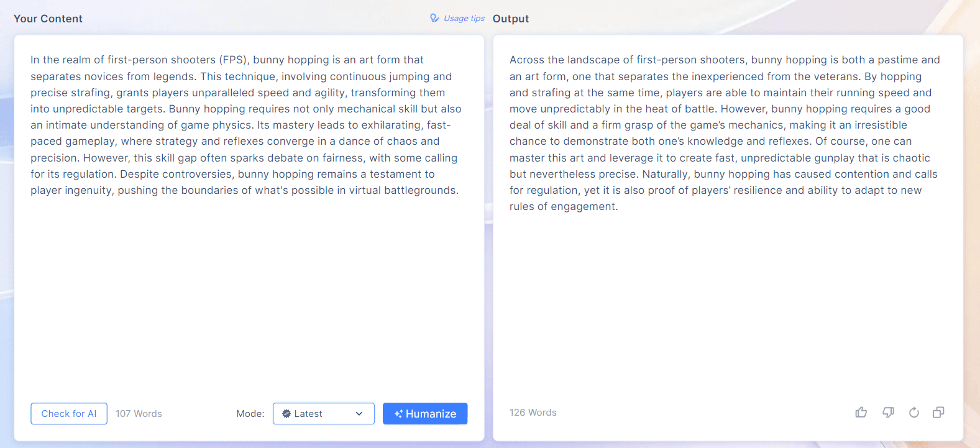Click the Your Content heading

pos(48,19)
